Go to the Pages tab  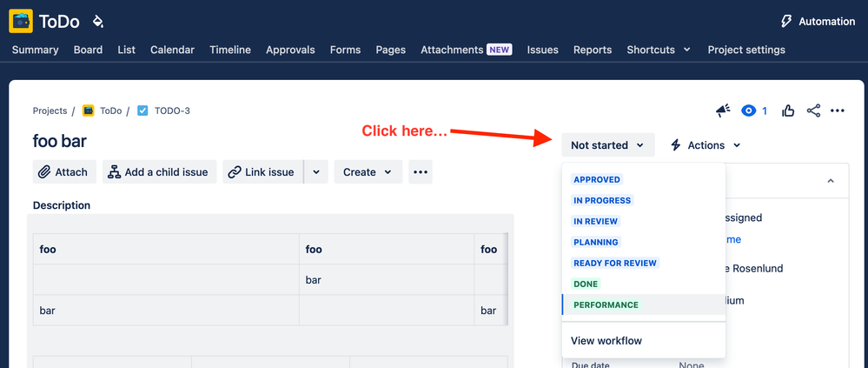391,50
